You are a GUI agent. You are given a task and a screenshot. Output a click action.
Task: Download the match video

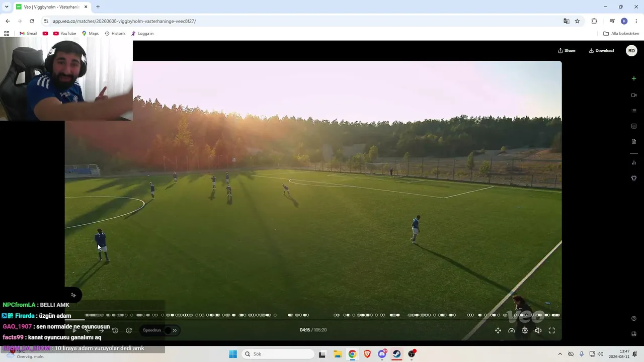601,51
